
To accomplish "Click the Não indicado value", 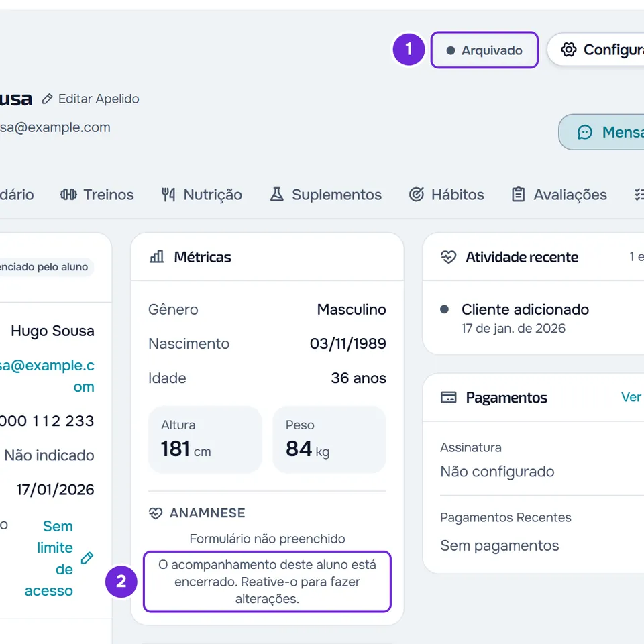I will click(x=49, y=455).
